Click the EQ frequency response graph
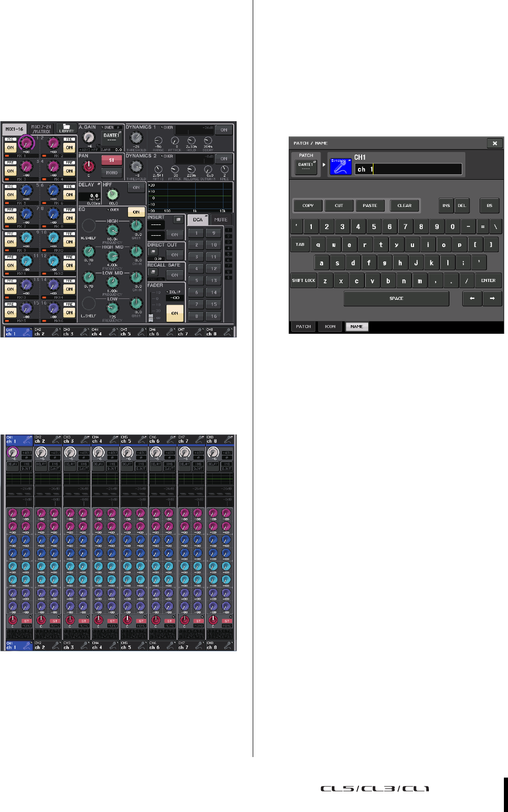This screenshot has width=508, height=812. tap(190, 197)
